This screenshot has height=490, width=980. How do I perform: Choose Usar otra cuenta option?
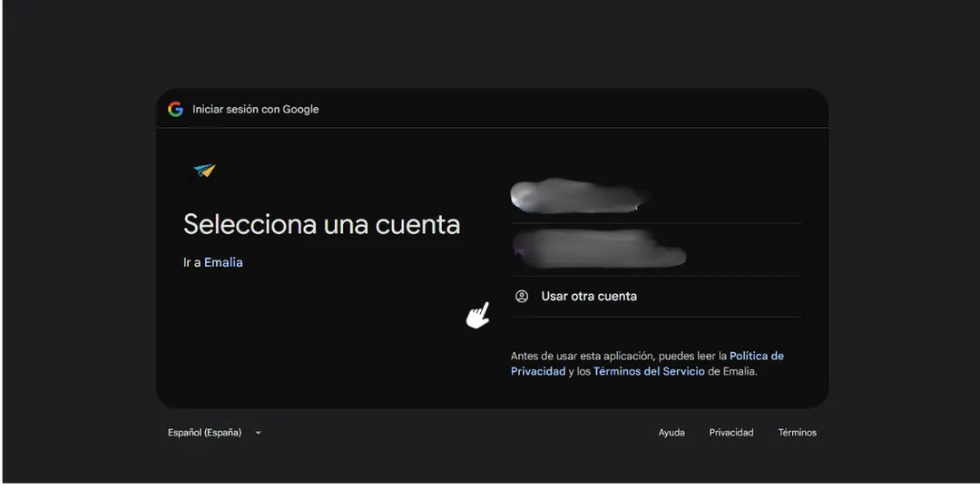click(656, 296)
